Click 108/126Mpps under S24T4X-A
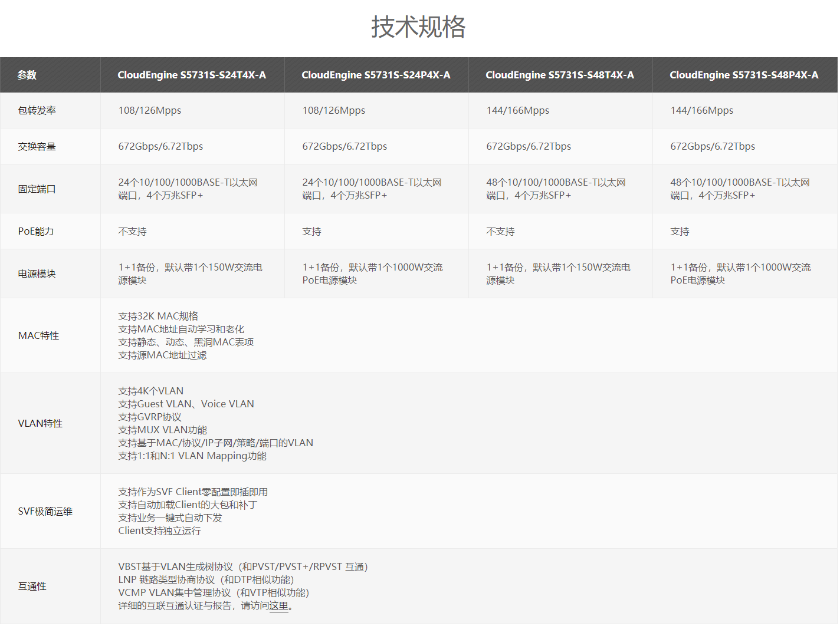840x636 pixels. pos(150,111)
